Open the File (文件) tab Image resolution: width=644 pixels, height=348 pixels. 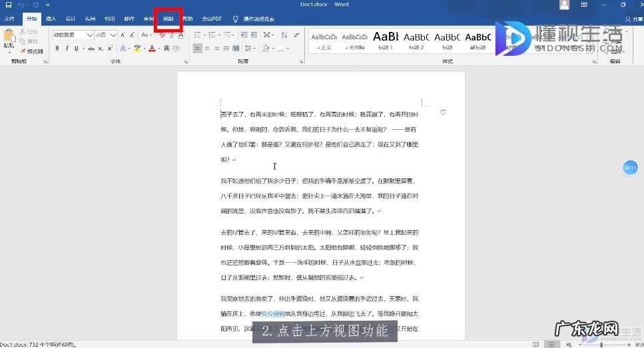pyautogui.click(x=9, y=19)
